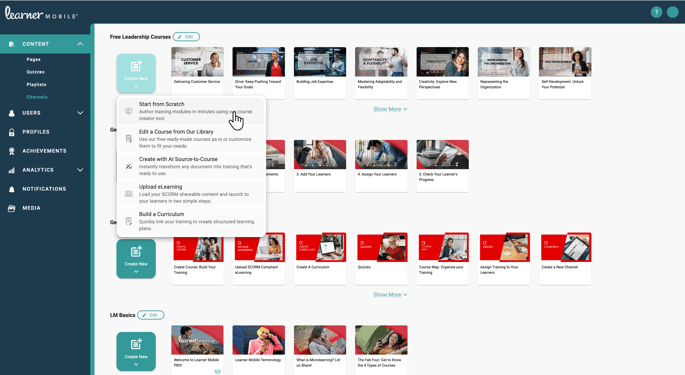The width and height of the screenshot is (685, 375).
Task: Click the Start from Scratch icon
Action: (128, 111)
